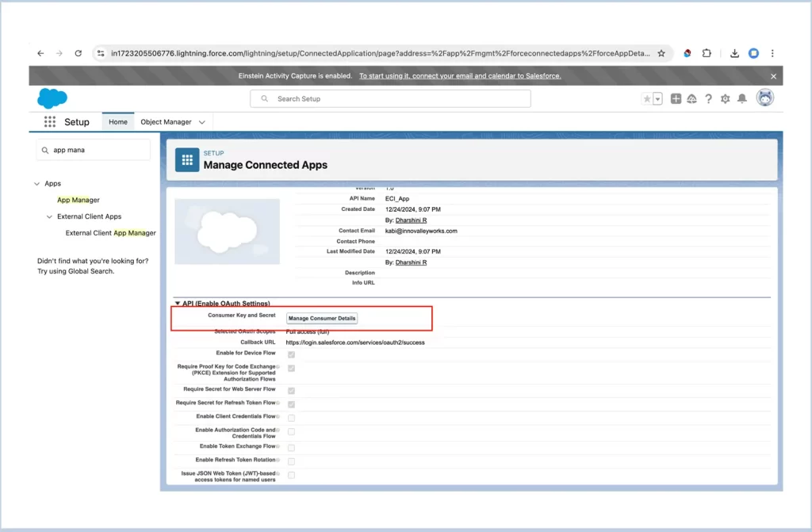The width and height of the screenshot is (812, 532).
Task: Click the Callback URL value text
Action: [355, 343]
